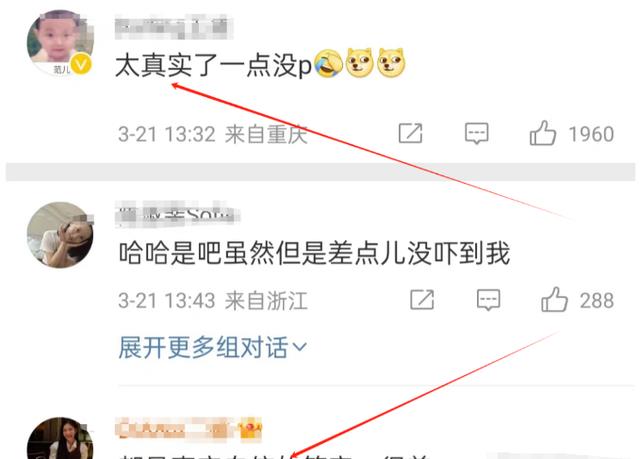Open the third commenter's avatar at the bottom
Image resolution: width=640 pixels, height=459 pixels.
(x=60, y=438)
